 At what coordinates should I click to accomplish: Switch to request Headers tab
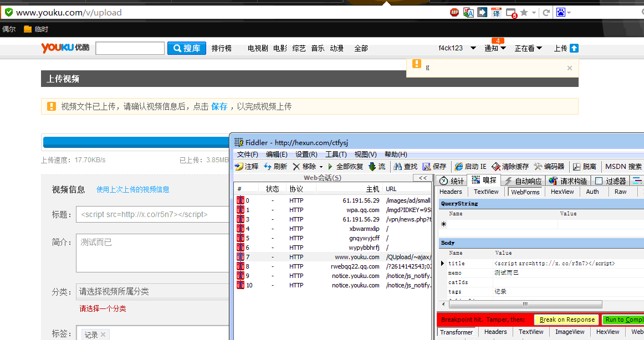pos(451,192)
